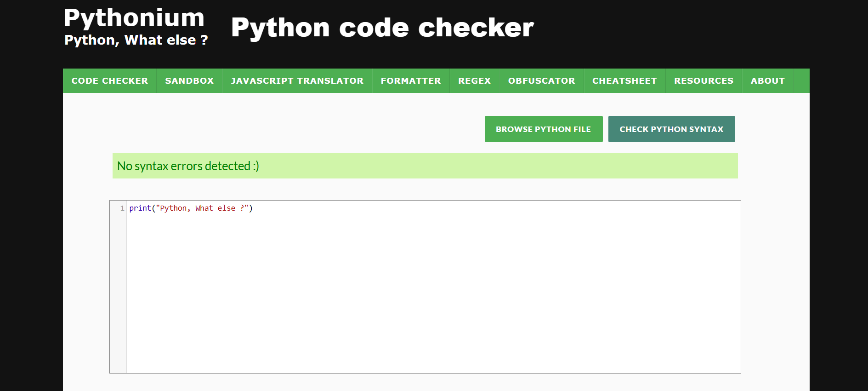Open the About page
Screen dimensions: 868x391
768,81
